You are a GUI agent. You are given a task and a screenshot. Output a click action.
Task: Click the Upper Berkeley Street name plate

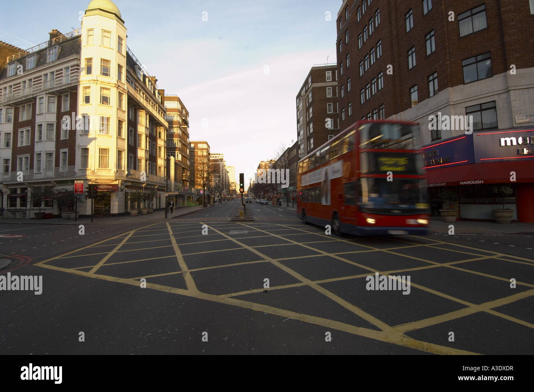524,120
